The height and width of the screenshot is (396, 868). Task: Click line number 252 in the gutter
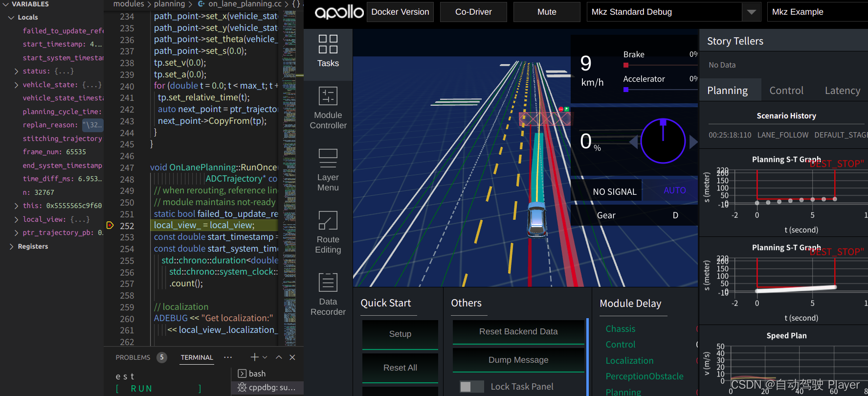pos(127,226)
